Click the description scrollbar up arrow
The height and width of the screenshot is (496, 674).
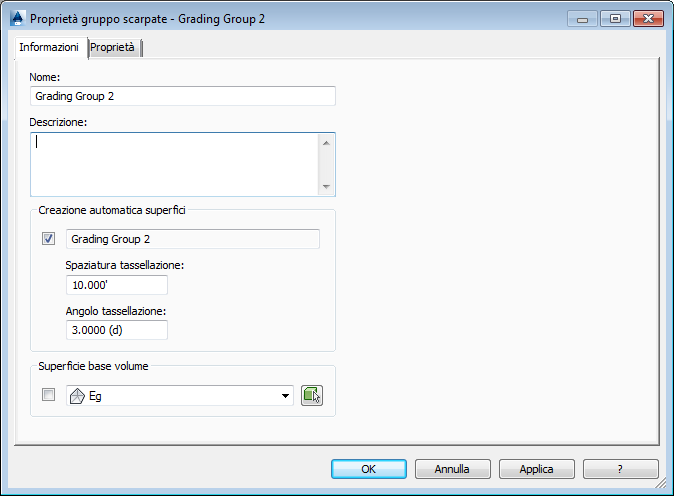point(326,142)
